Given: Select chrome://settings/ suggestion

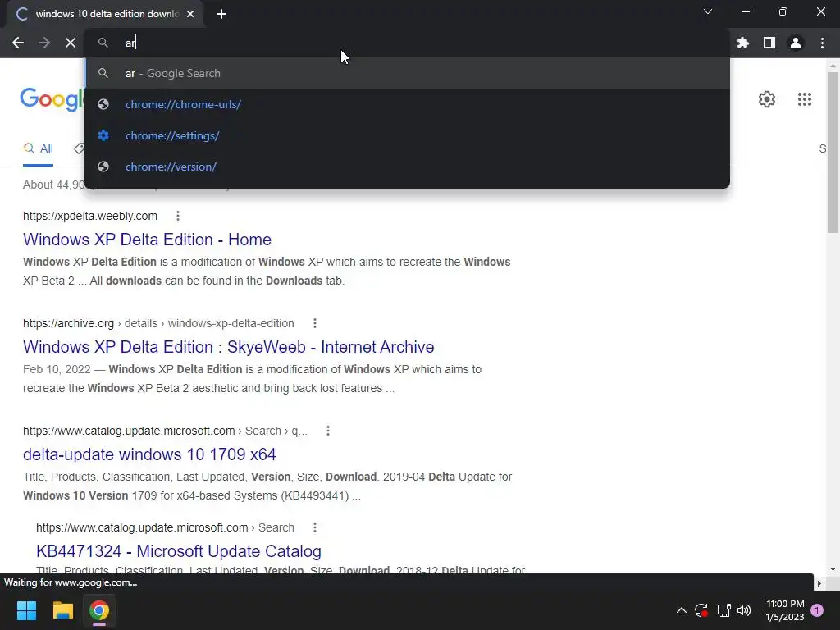Looking at the screenshot, I should (x=407, y=135).
